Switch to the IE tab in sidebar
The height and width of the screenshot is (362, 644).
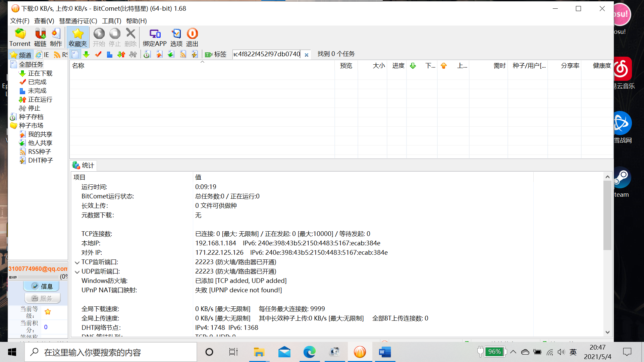[43, 55]
